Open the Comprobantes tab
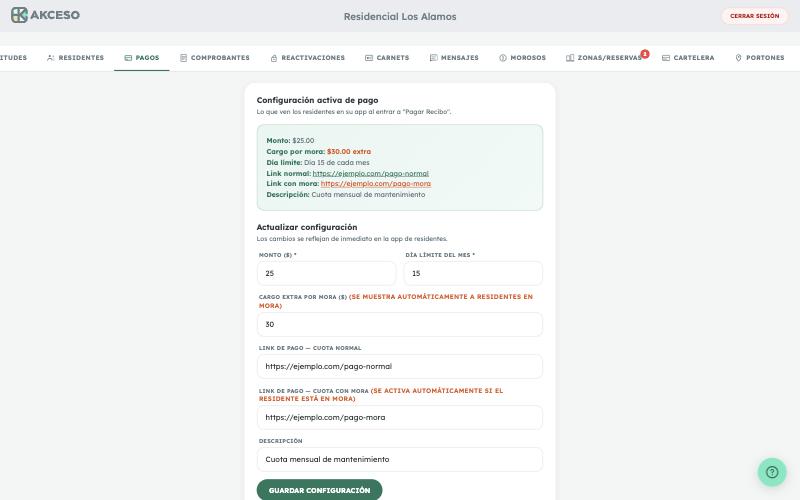Image resolution: width=800 pixels, height=500 pixels. tap(215, 58)
